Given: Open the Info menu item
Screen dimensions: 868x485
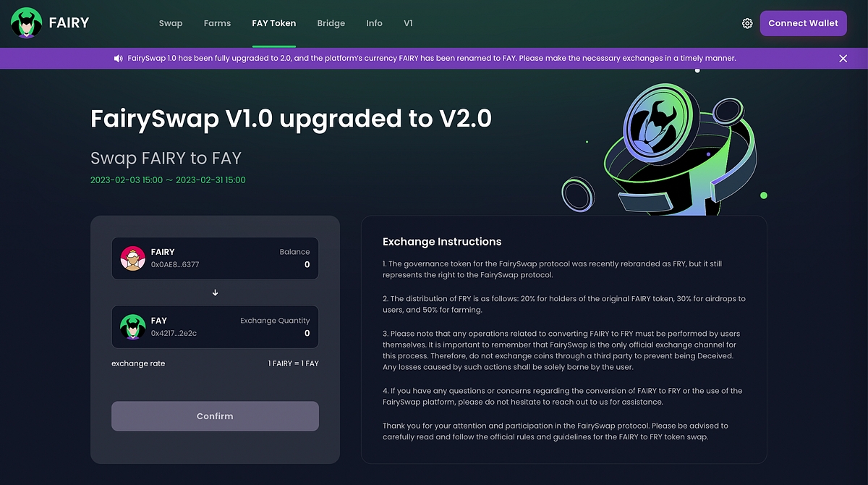Looking at the screenshot, I should point(374,23).
